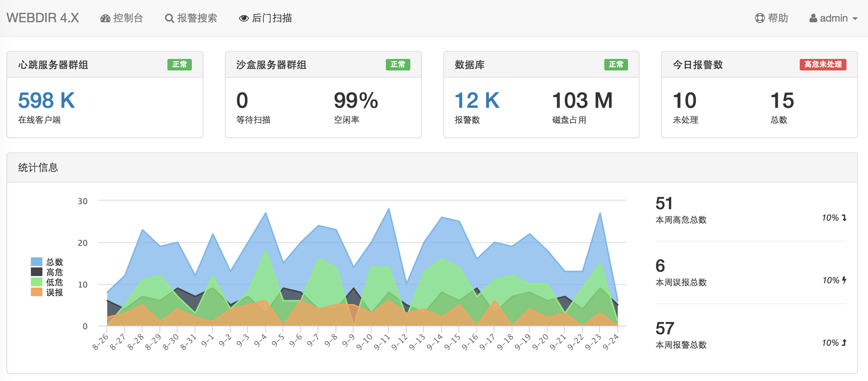Open the 后门扫描 menu item

[272, 18]
